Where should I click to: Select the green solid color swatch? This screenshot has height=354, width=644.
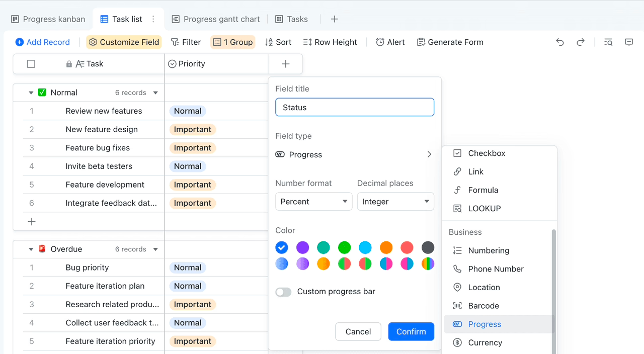point(344,247)
